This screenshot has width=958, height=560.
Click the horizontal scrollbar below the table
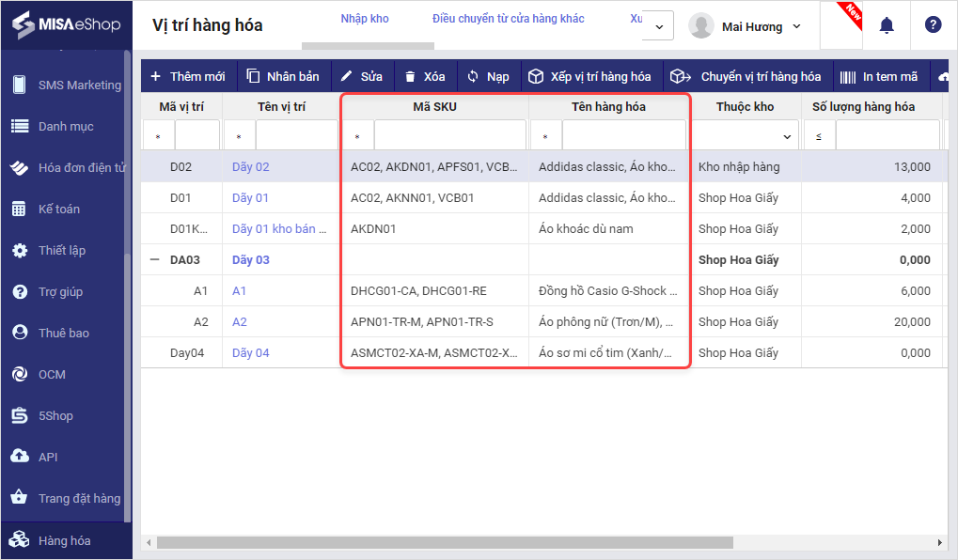pyautogui.click(x=444, y=542)
